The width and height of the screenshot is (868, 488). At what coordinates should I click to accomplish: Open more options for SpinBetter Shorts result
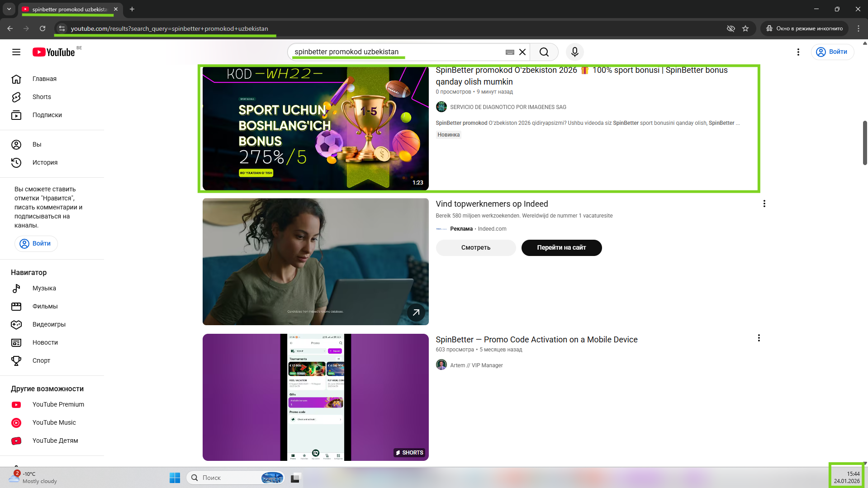pyautogui.click(x=759, y=338)
